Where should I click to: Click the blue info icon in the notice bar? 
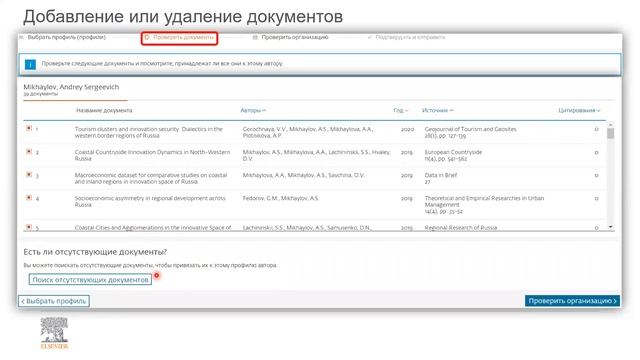click(x=30, y=64)
